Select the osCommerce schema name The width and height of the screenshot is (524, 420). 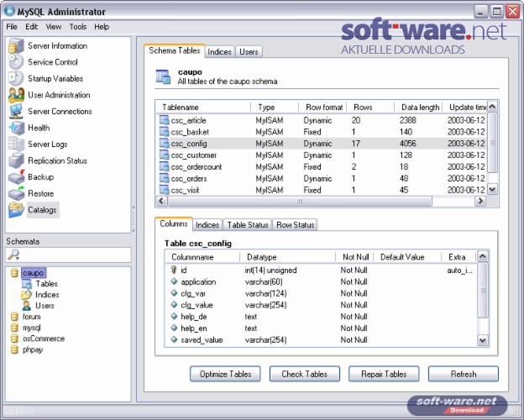click(x=44, y=339)
